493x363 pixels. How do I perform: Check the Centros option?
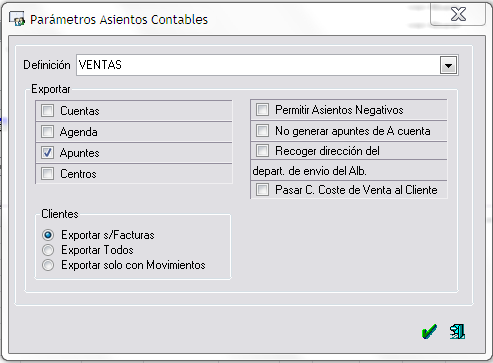point(47,174)
